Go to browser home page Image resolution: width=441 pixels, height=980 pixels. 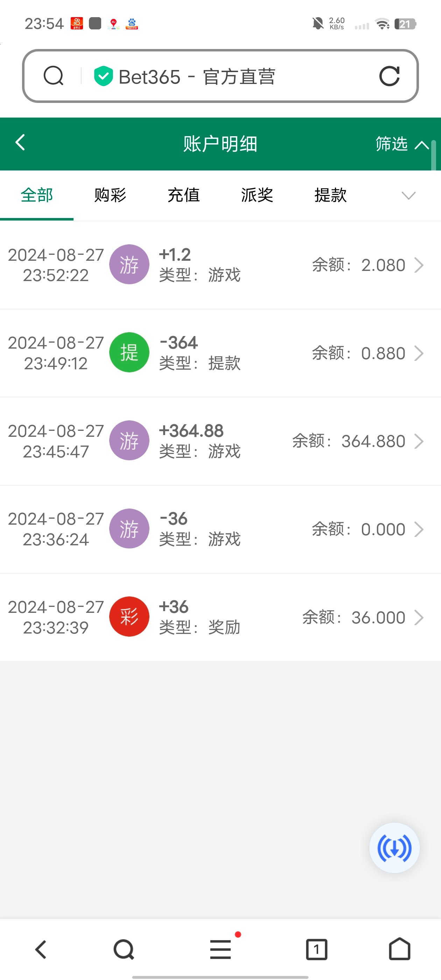(399, 949)
